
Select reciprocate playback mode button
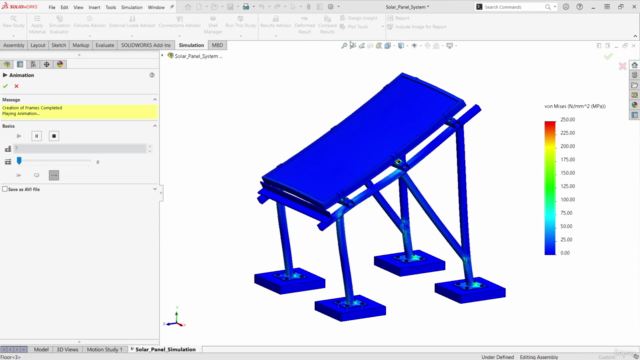point(54,175)
